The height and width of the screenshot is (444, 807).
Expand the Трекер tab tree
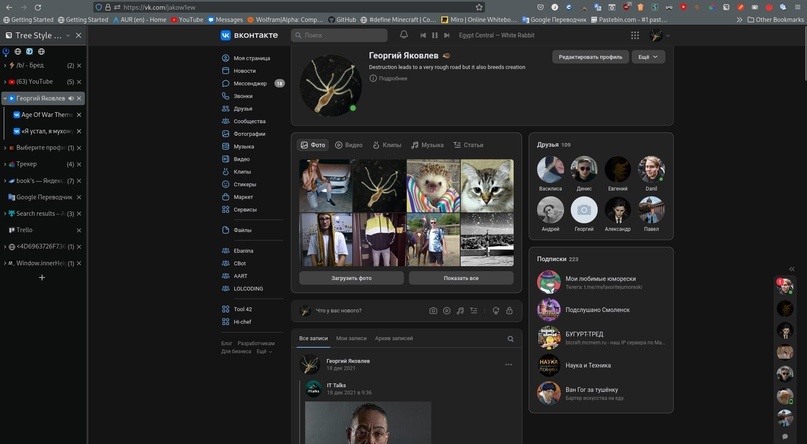pyautogui.click(x=5, y=164)
